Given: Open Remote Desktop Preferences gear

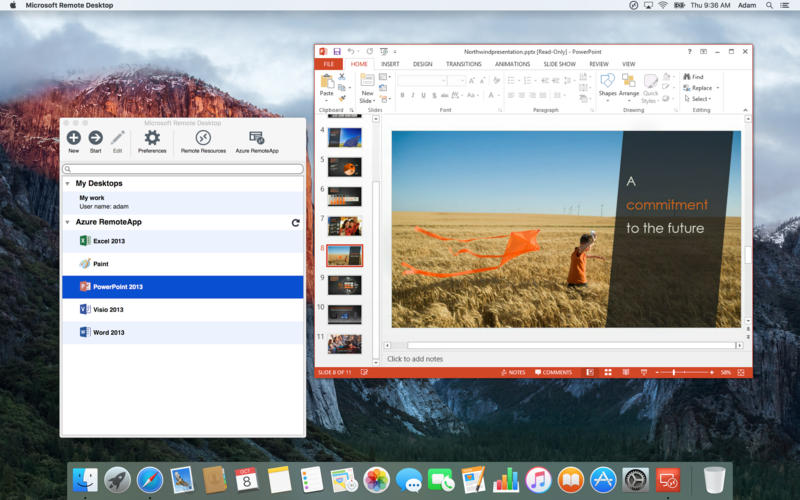Looking at the screenshot, I should point(152,138).
